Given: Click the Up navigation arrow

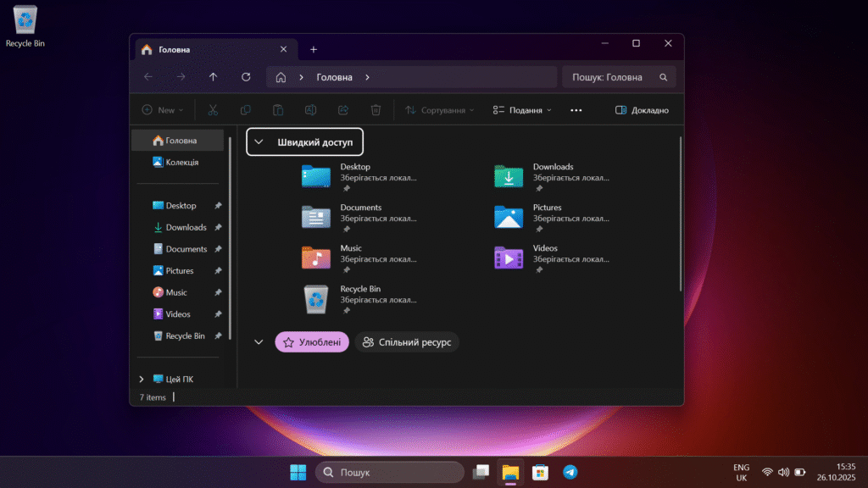Looking at the screenshot, I should point(214,76).
